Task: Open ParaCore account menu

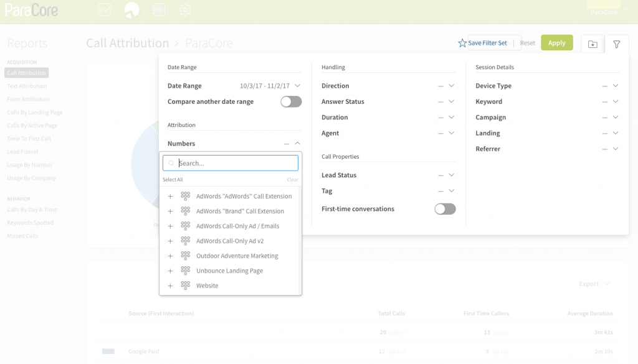Action: coord(608,12)
